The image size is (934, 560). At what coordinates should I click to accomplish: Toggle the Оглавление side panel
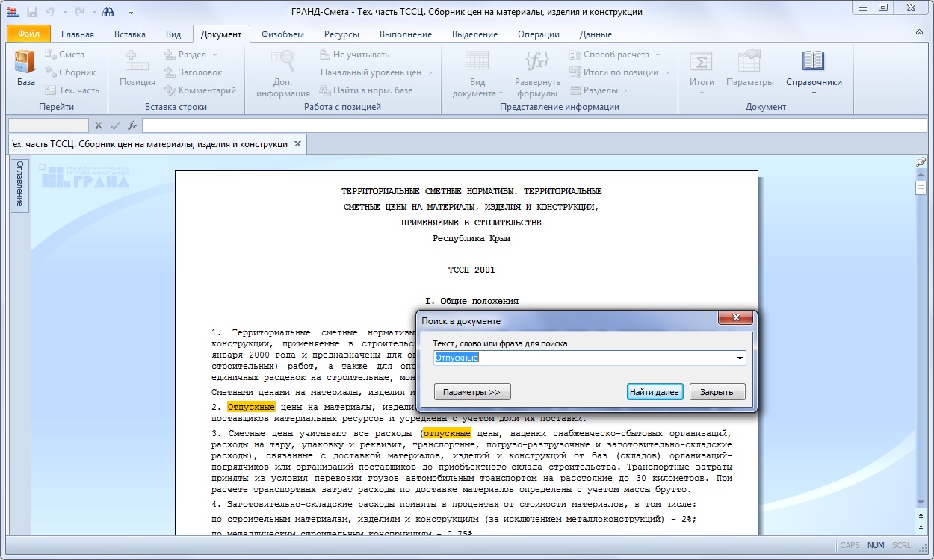point(19,184)
